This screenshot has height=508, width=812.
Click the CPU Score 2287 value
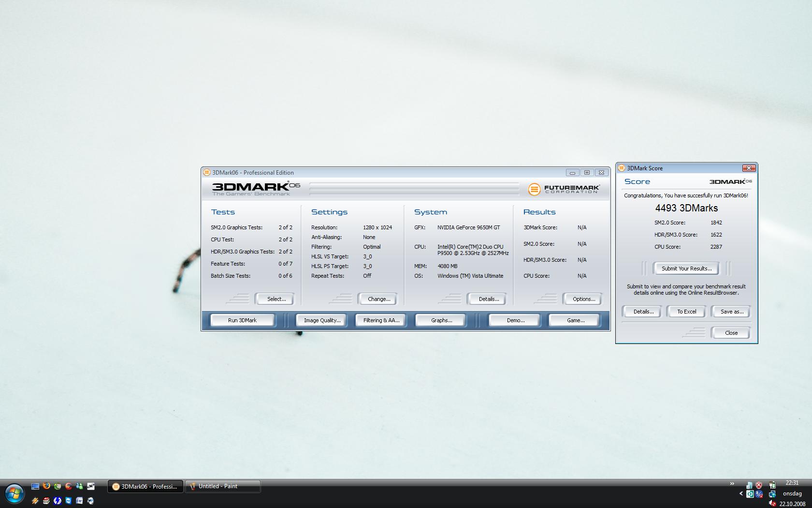pos(716,247)
